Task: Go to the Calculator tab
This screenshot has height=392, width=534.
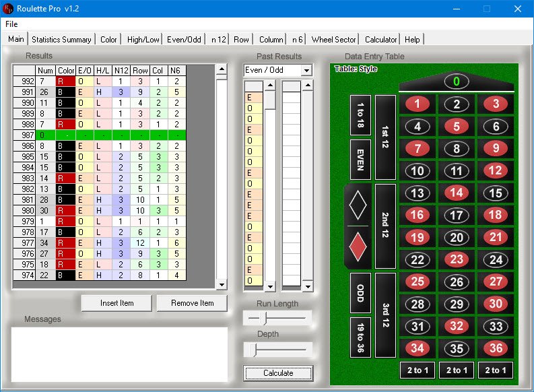Action: click(380, 40)
